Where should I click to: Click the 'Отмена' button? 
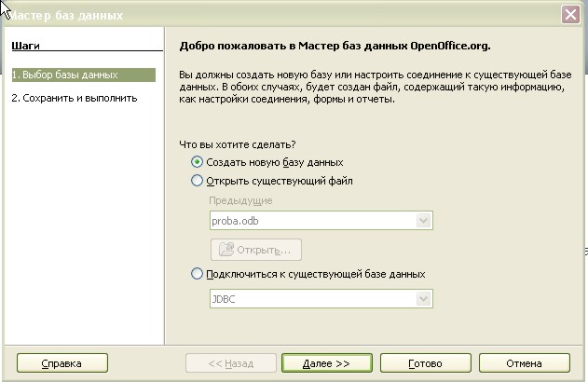[x=525, y=362]
